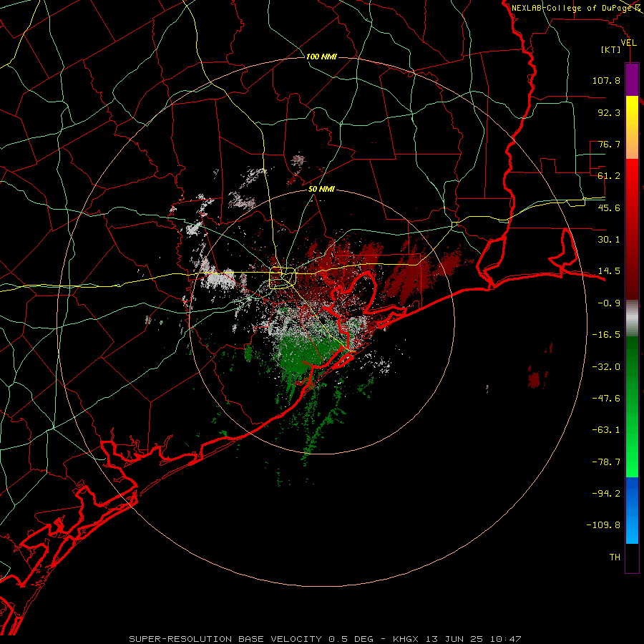Pick the purple segment of the color bar
The width and height of the screenshot is (644, 644).
632,79
